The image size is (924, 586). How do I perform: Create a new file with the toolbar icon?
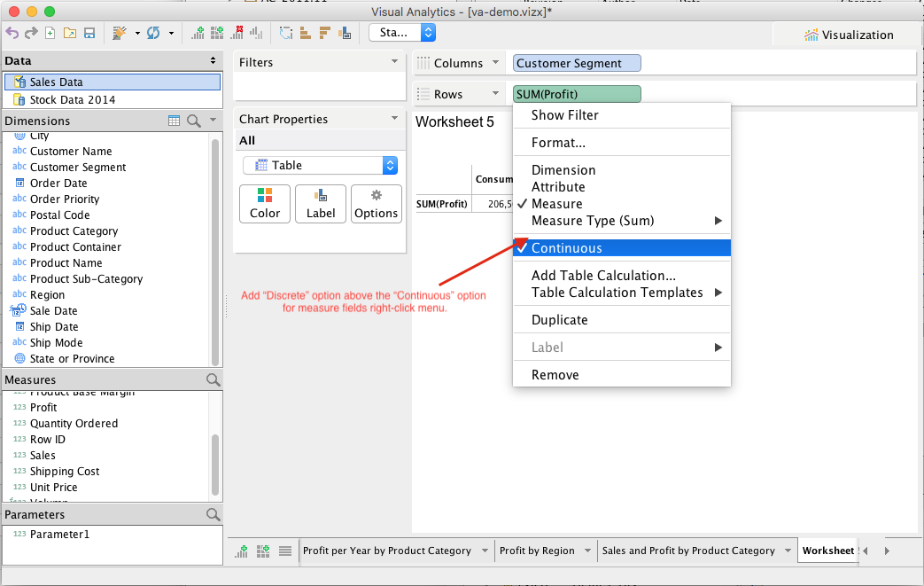coord(50,33)
